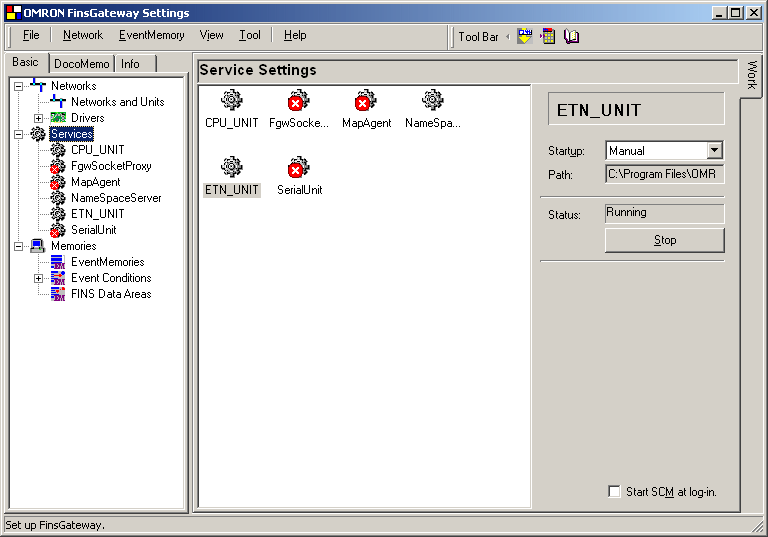Select SerialUnit in the Services tree
768x537 pixels.
(x=94, y=230)
